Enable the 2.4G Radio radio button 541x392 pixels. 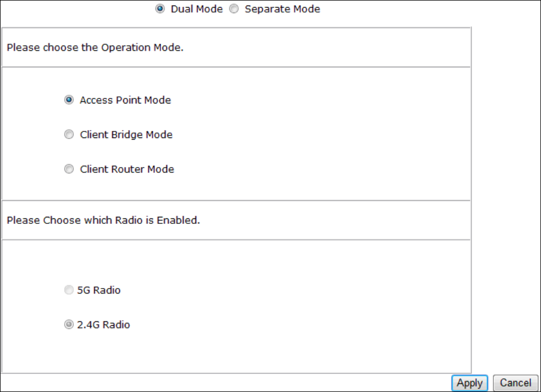point(69,325)
